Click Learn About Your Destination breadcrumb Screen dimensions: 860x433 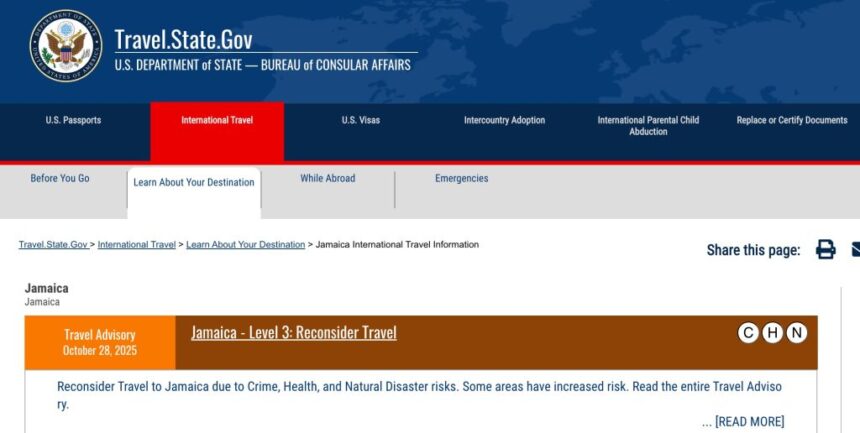pos(245,245)
